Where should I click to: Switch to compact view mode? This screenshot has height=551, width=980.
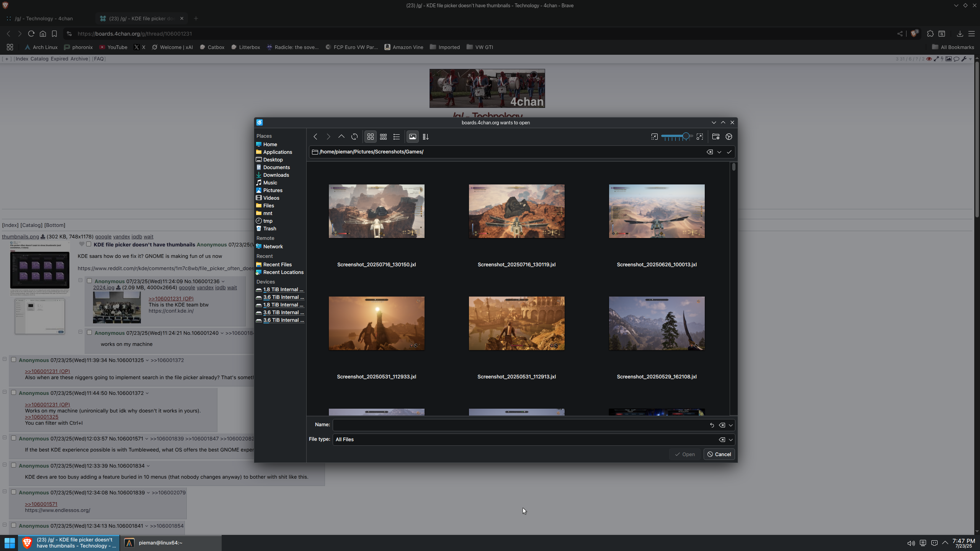click(383, 137)
